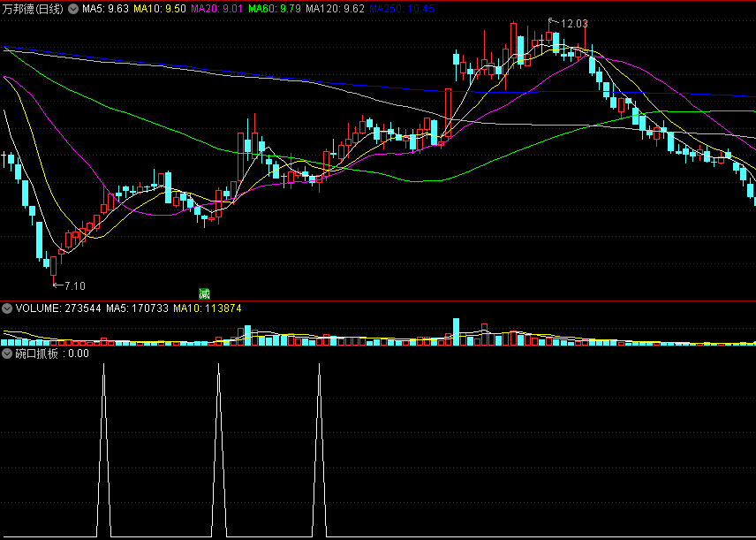The width and height of the screenshot is (756, 540).
Task: Open the 碗口抓板 indicator dropdown arrow
Action: coord(7,354)
